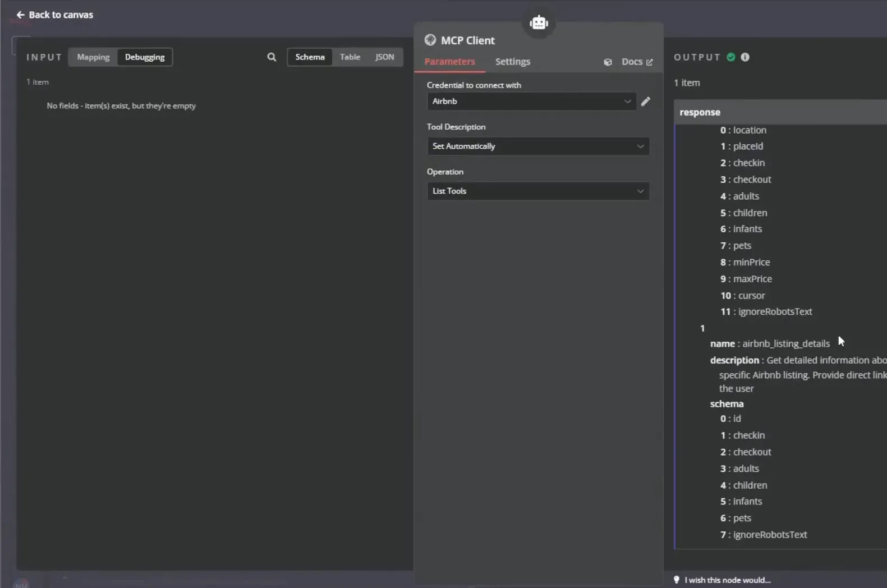The height and width of the screenshot is (588, 887).
Task: Click the output info icon
Action: click(x=745, y=57)
